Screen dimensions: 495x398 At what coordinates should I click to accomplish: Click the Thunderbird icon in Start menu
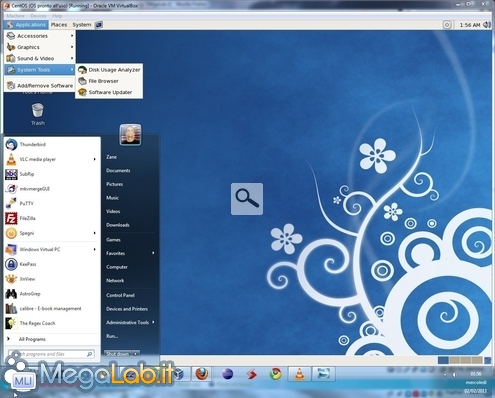point(11,145)
